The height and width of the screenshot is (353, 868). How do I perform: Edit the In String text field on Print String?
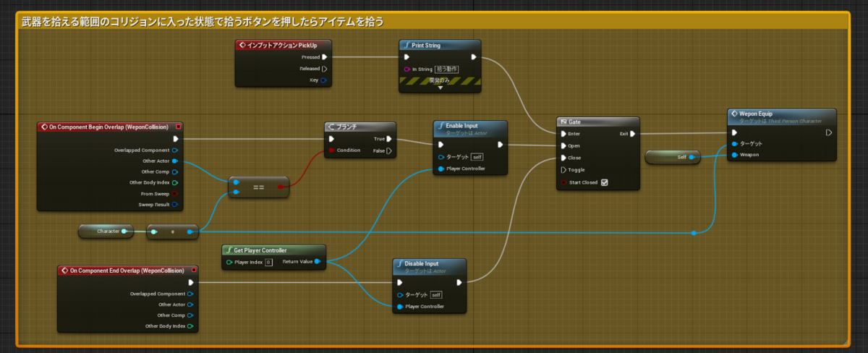pos(446,69)
